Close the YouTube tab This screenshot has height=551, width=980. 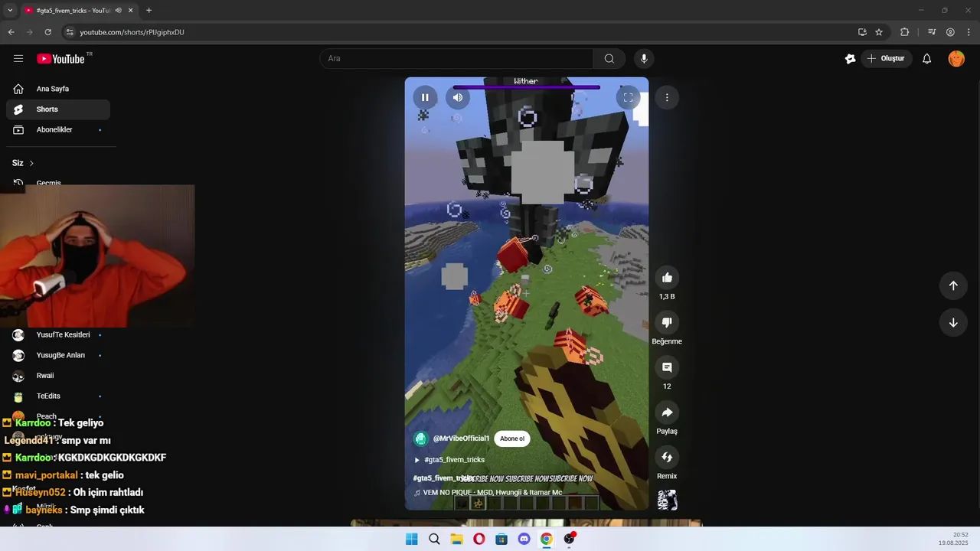131,11
